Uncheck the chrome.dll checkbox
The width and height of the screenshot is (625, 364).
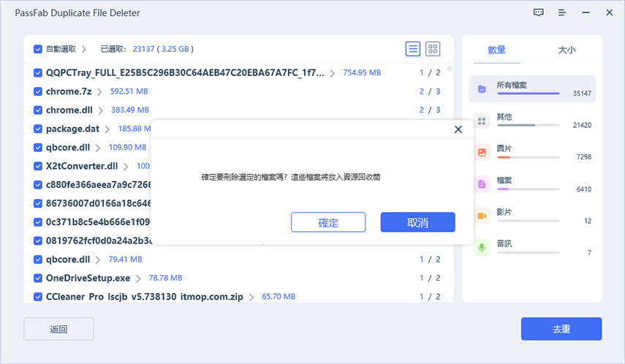tap(38, 110)
